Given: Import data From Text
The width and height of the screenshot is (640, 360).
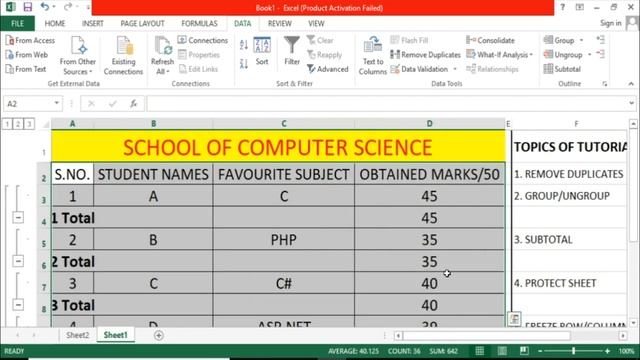Looking at the screenshot, I should pyautogui.click(x=26, y=69).
